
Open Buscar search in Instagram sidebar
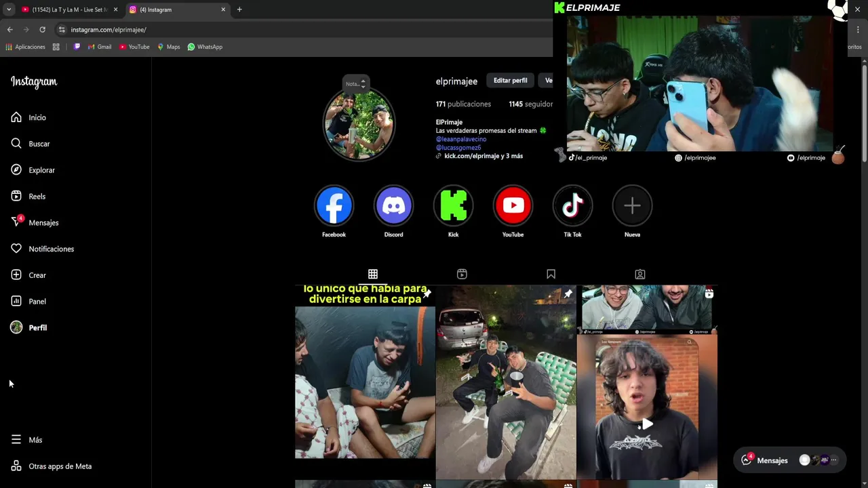(31, 144)
